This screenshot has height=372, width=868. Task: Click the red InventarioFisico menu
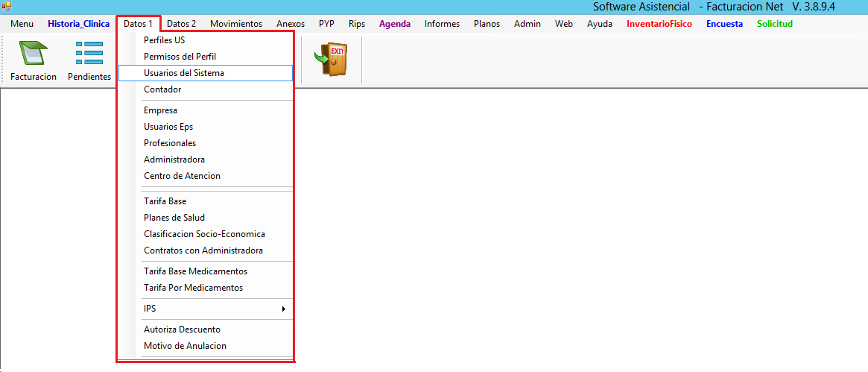[659, 24]
